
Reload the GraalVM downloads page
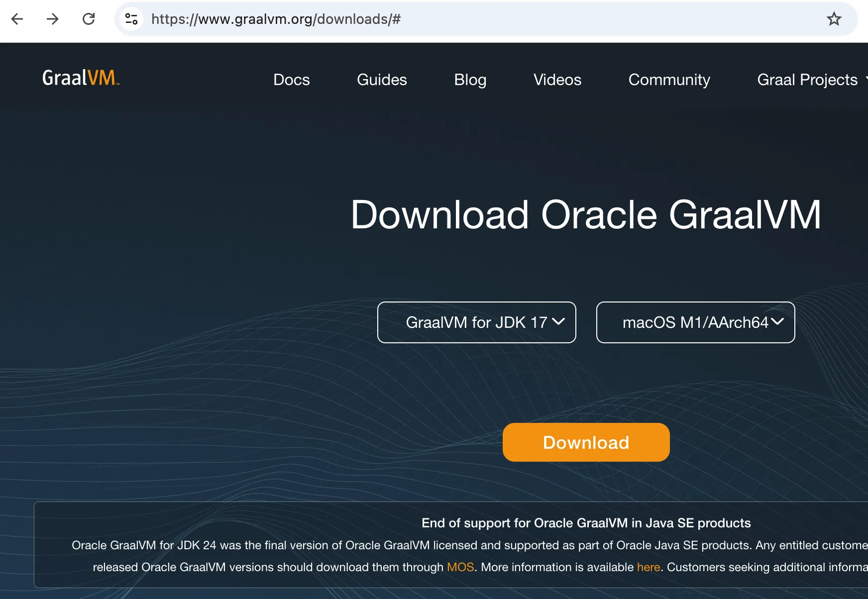(89, 19)
